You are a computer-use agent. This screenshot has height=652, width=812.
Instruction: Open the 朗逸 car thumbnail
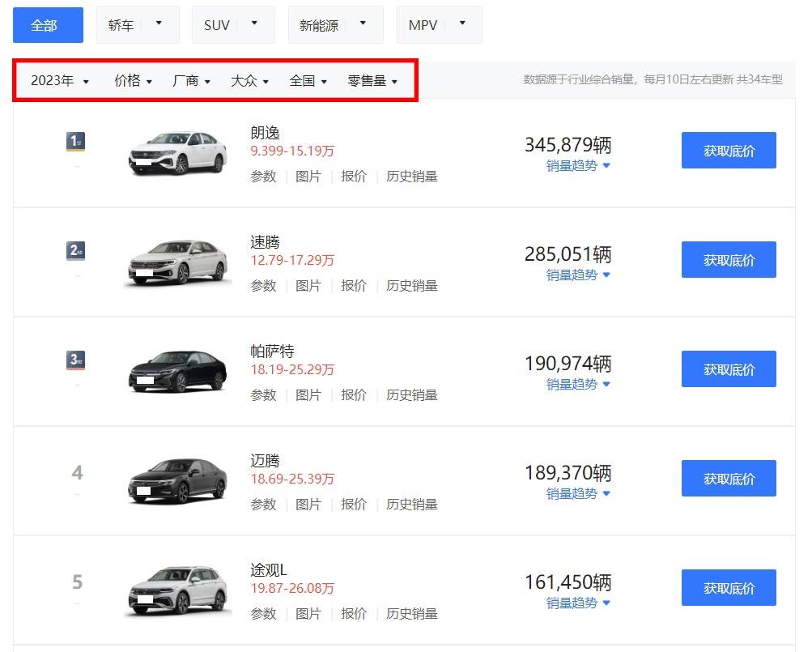[177, 153]
